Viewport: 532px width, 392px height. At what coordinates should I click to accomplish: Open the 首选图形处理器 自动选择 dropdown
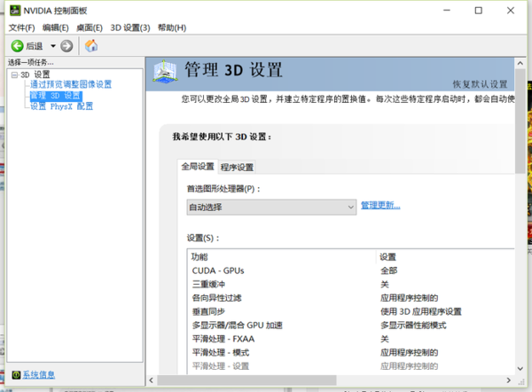[x=271, y=207]
